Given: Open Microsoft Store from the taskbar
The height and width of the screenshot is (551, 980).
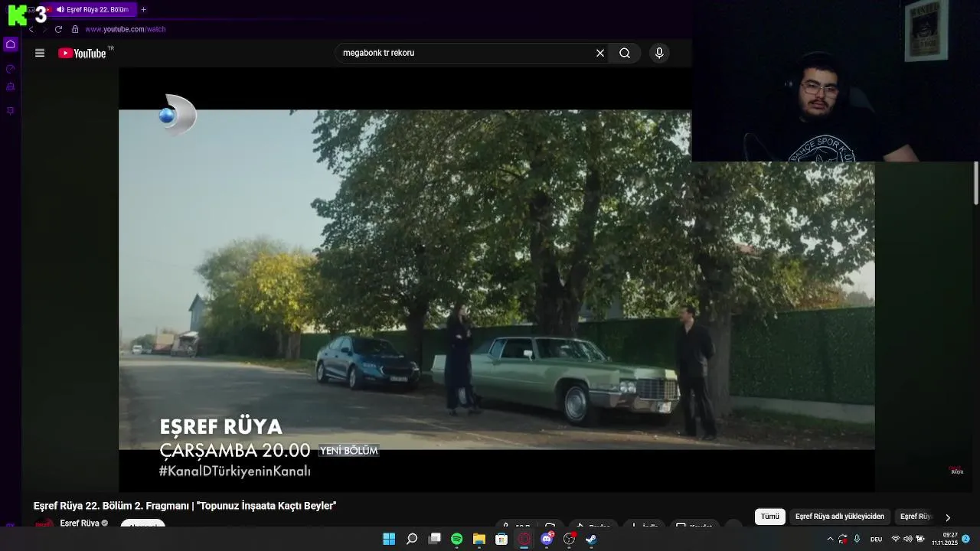Looking at the screenshot, I should click(501, 539).
